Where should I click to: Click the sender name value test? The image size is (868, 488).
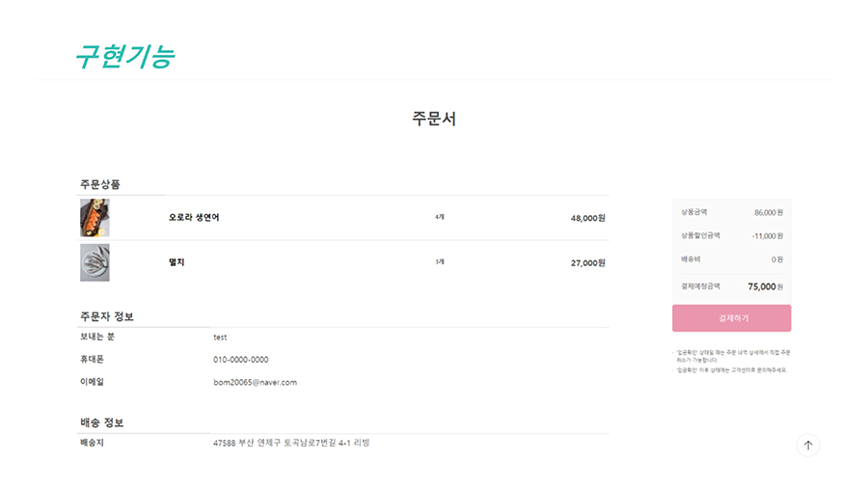click(220, 337)
